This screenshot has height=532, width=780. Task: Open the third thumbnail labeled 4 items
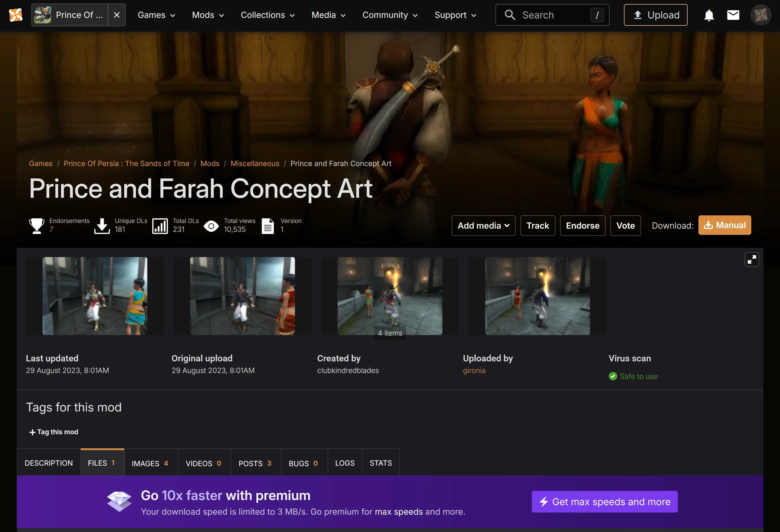coord(390,296)
